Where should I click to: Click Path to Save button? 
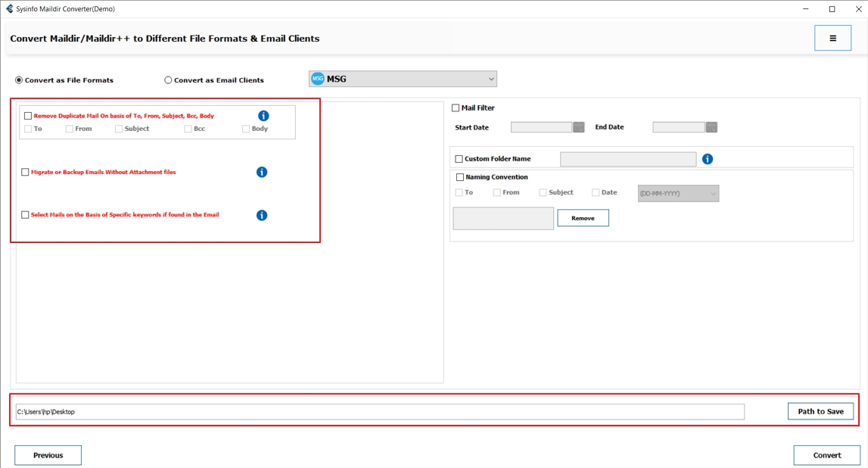click(x=820, y=411)
